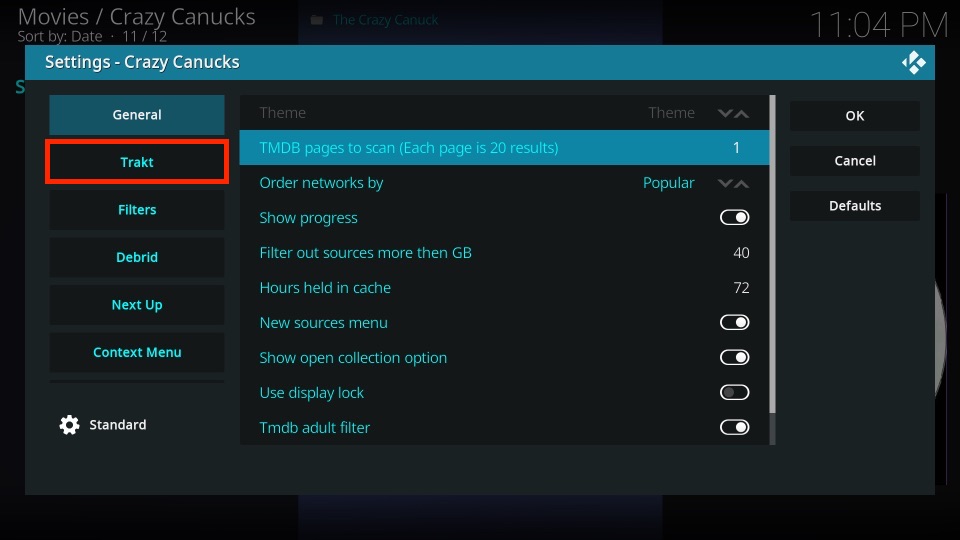Open the Next Up category
This screenshot has height=540, width=960.
coord(137,304)
